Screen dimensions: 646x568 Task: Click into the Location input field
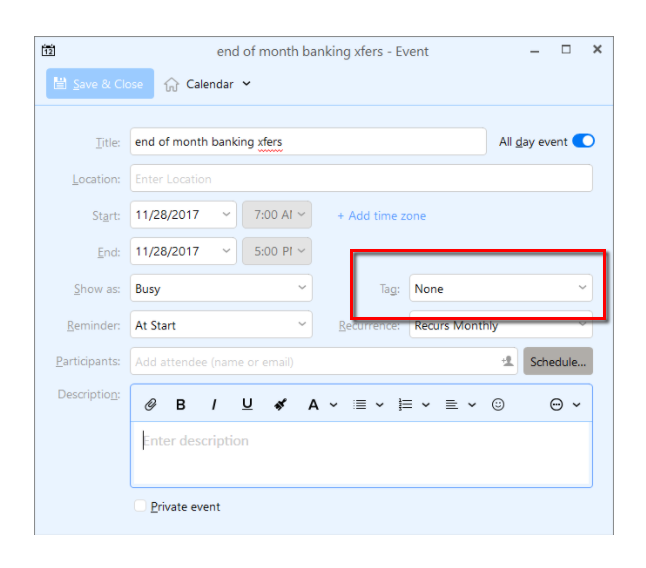pyautogui.click(x=360, y=179)
